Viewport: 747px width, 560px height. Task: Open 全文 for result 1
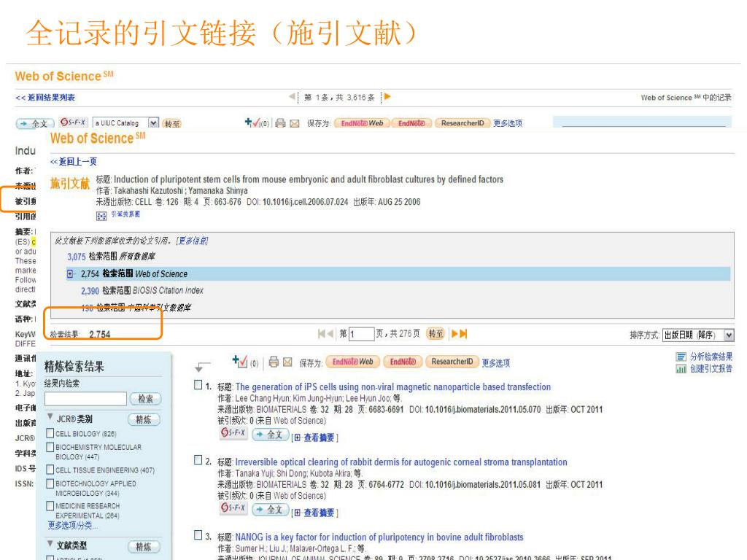(x=270, y=435)
